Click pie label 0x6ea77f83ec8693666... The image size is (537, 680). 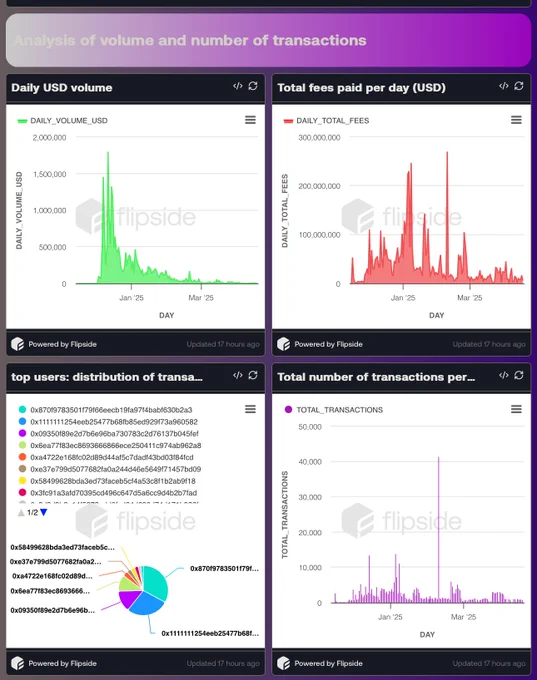point(50,591)
